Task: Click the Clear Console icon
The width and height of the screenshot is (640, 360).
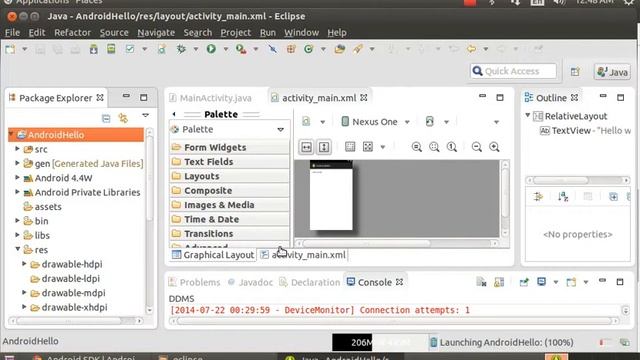Action: [482, 282]
